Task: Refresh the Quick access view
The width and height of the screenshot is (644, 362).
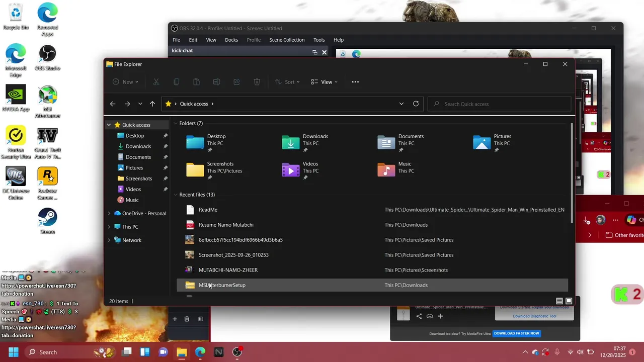Action: point(416,104)
